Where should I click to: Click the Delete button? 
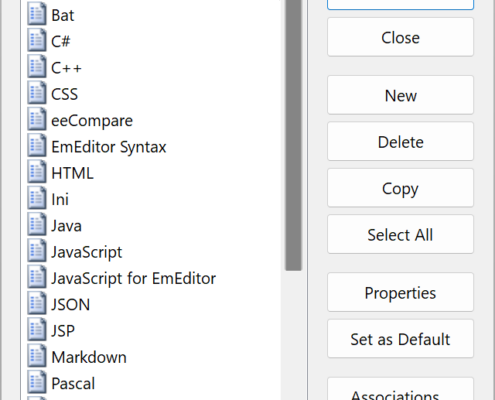400,142
